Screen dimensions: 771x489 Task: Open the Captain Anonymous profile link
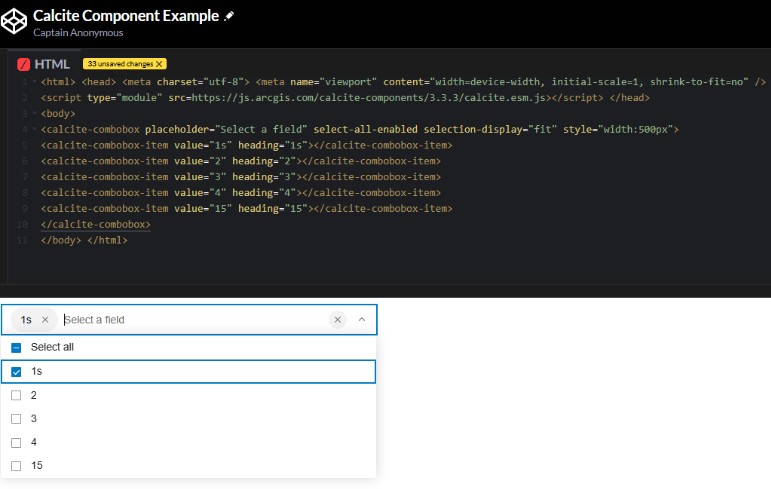(x=78, y=32)
